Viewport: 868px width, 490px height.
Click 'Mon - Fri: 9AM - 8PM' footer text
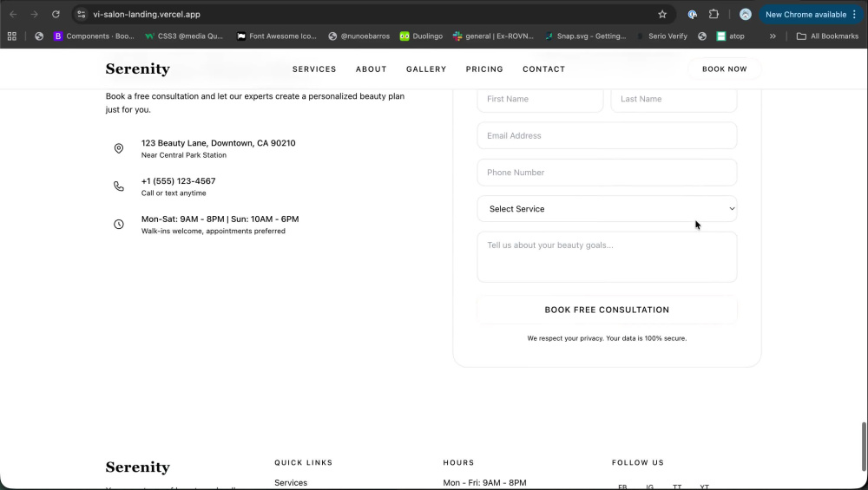pyautogui.click(x=484, y=483)
